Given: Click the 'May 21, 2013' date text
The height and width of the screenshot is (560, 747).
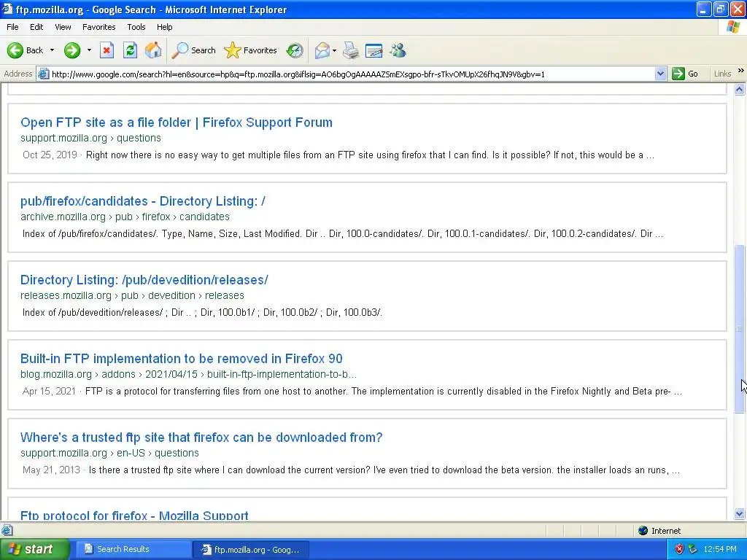Looking at the screenshot, I should (51, 470).
